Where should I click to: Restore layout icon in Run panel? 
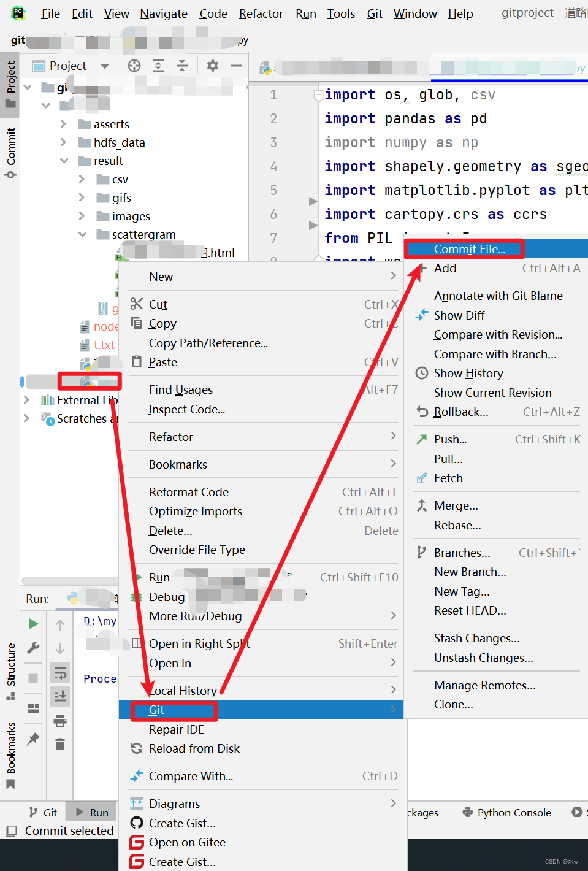click(33, 708)
